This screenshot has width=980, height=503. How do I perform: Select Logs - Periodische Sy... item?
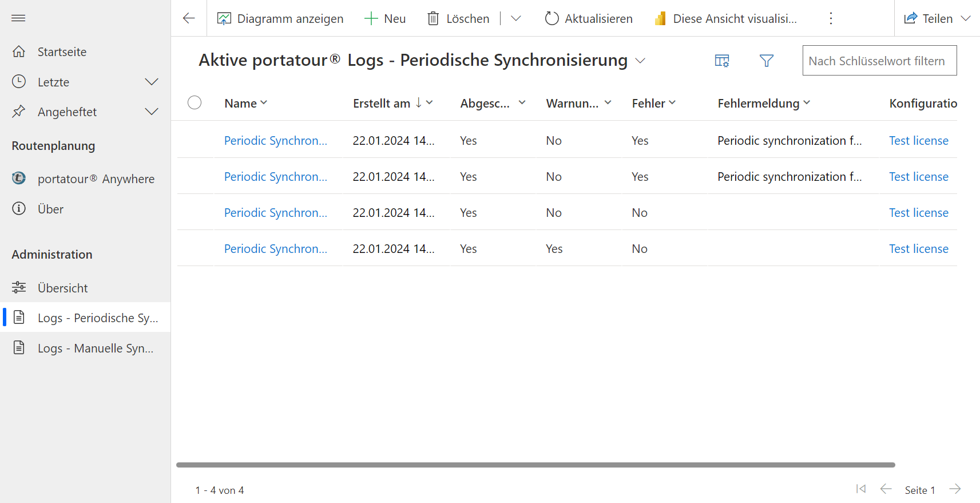[85, 317]
